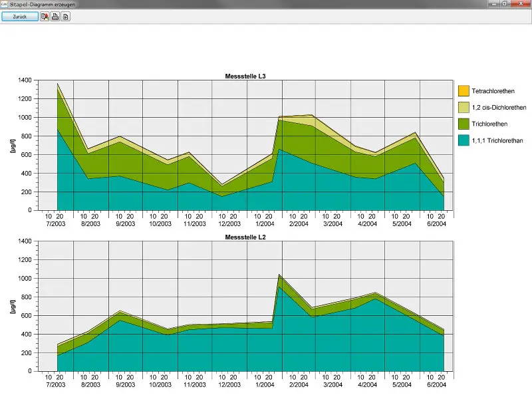Screen dimensions: 532x413
Task: Close the Stapel-Diagramm erzeugen window
Action: click(521, 4)
